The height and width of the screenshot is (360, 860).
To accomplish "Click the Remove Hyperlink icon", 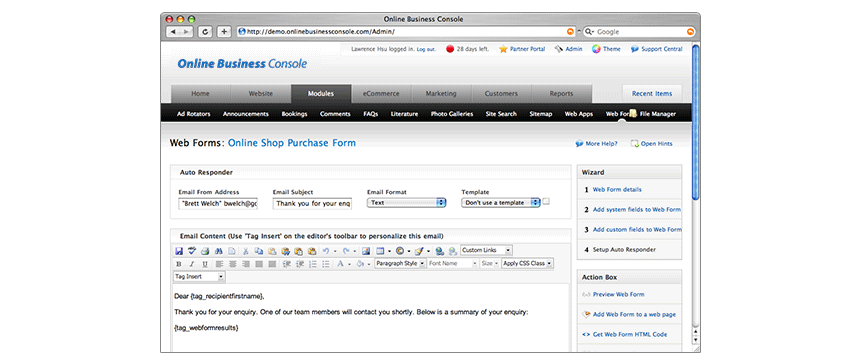I will point(452,251).
